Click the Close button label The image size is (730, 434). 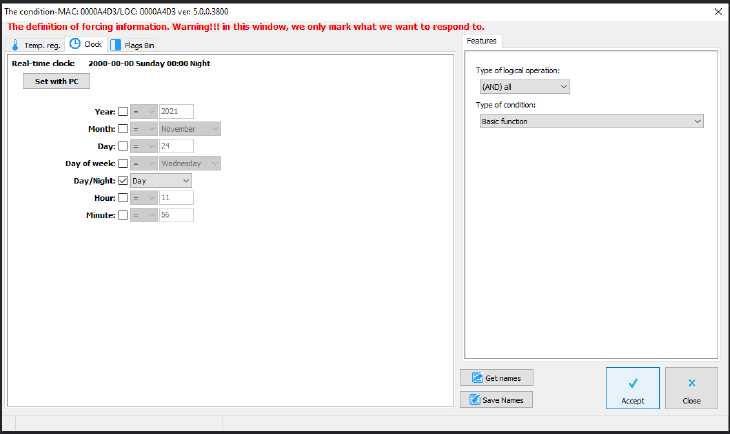point(691,400)
